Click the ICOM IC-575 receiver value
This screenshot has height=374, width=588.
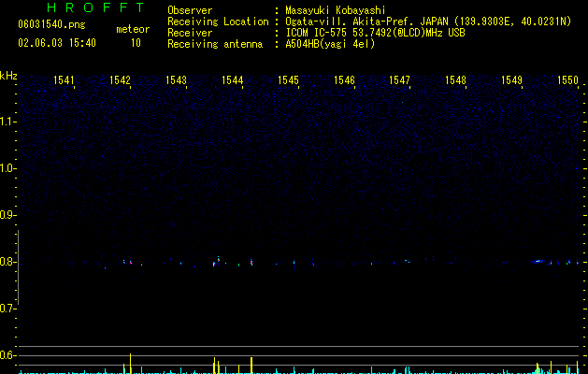coord(375,33)
